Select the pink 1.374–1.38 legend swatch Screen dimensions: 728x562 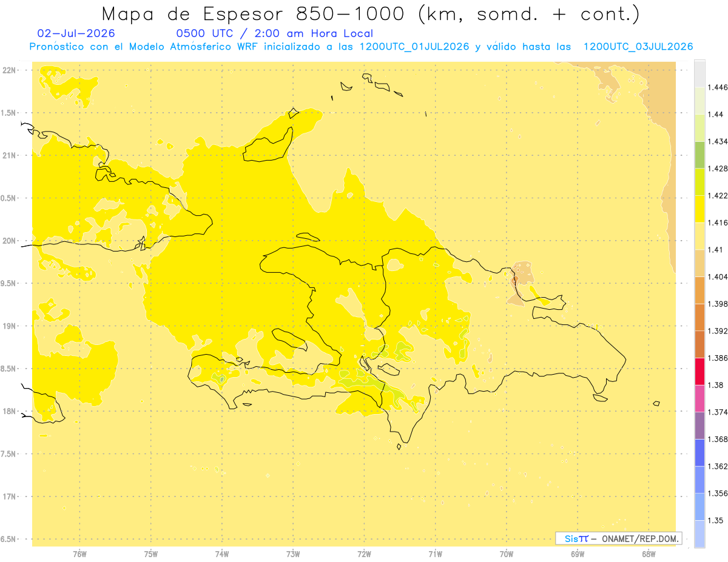click(699, 398)
